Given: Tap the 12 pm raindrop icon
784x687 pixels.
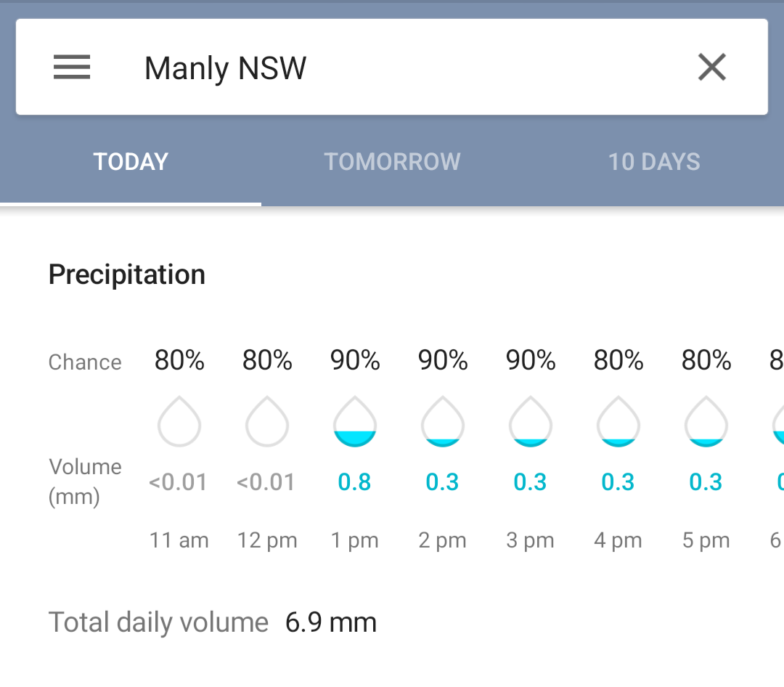Looking at the screenshot, I should [x=267, y=421].
